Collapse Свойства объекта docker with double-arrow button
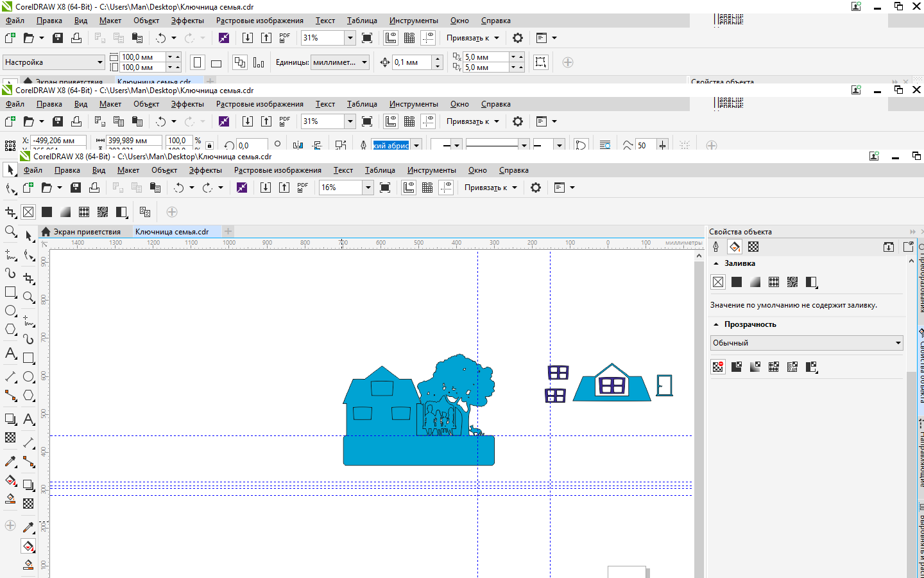Screen dimensions: 924x578 click(912, 232)
